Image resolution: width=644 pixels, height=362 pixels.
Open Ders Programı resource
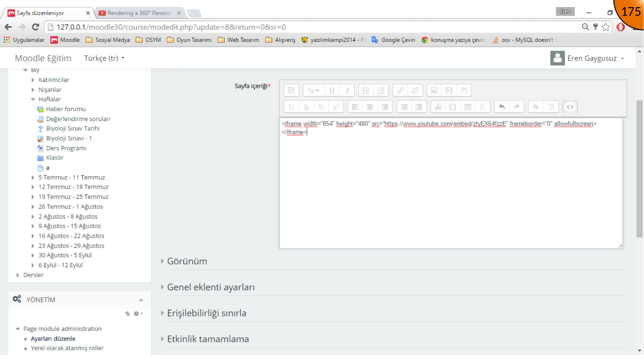(66, 148)
